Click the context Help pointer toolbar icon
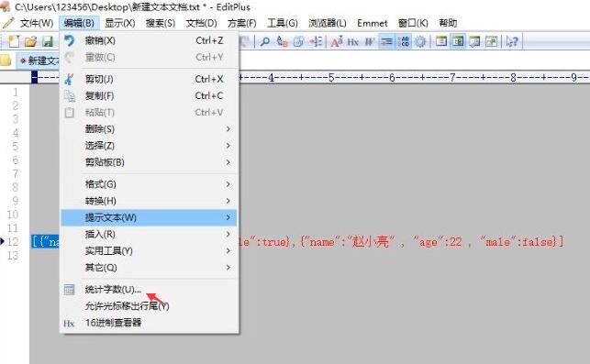The width and height of the screenshot is (590, 364). (512, 41)
